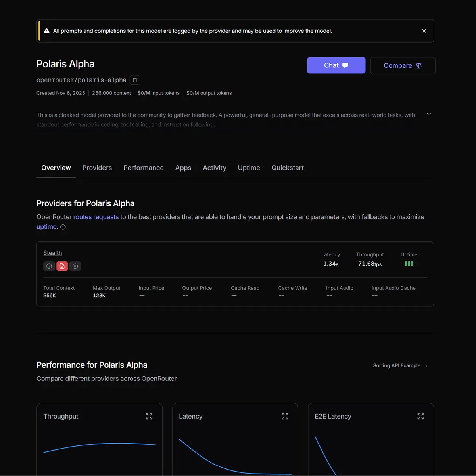
Task: Dismiss the logging warning banner
Action: 424,31
